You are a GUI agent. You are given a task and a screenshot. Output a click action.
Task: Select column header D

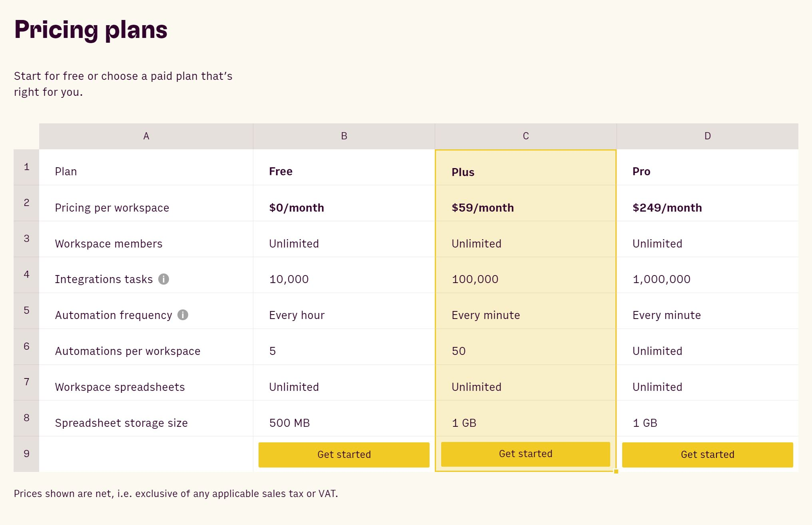coord(708,136)
